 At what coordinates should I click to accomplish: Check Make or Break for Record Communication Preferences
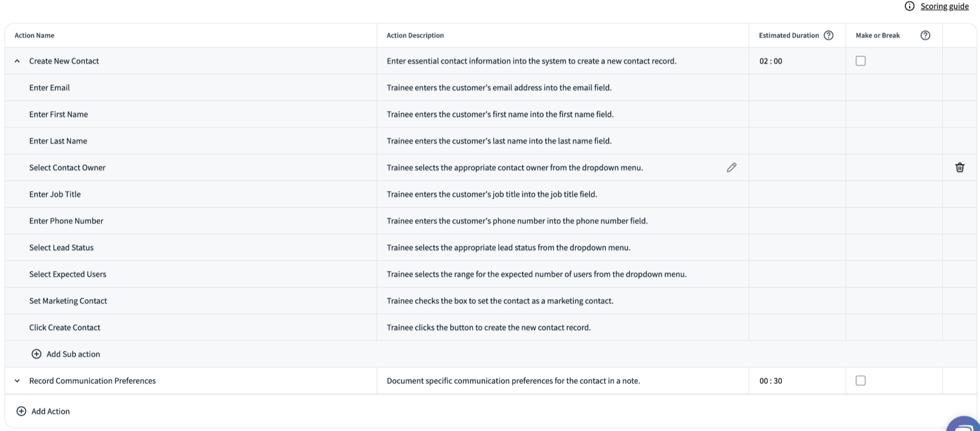pos(861,381)
